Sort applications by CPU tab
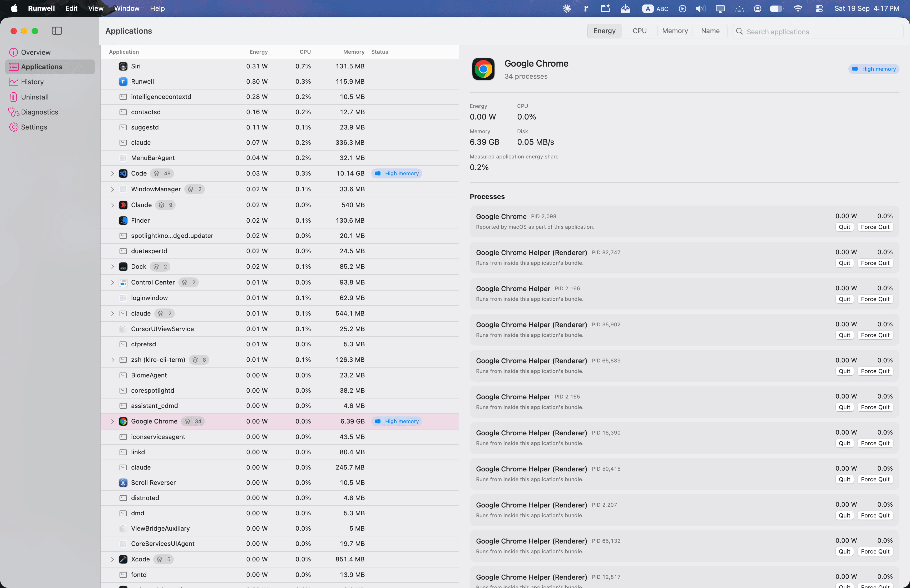 [x=639, y=31]
